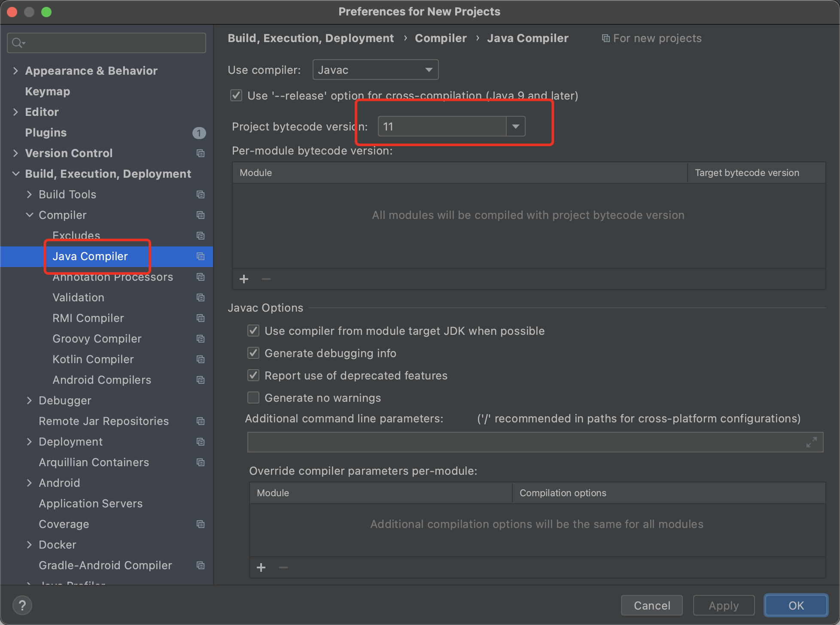
Task: Uncheck Use '--release' option for cross-compilation
Action: (236, 96)
